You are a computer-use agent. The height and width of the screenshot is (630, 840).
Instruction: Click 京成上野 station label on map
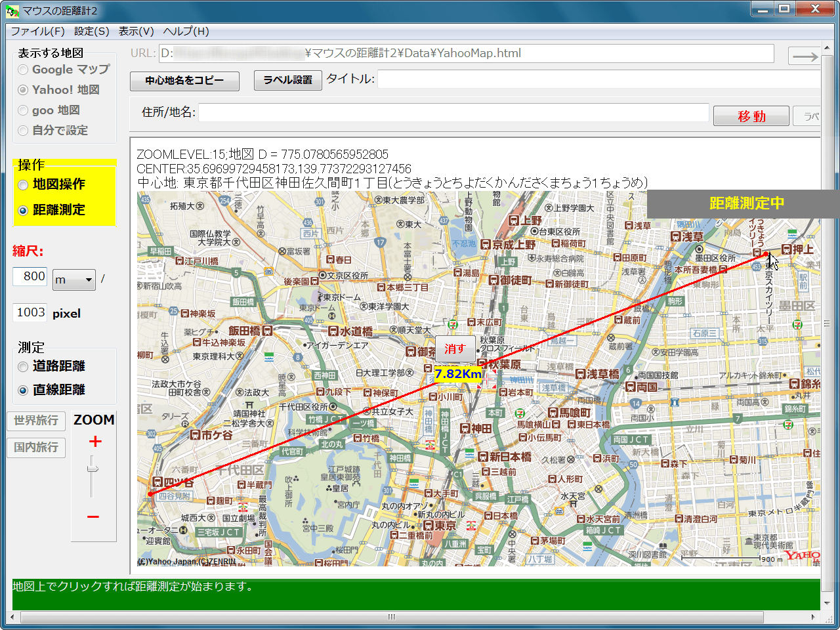point(508,244)
